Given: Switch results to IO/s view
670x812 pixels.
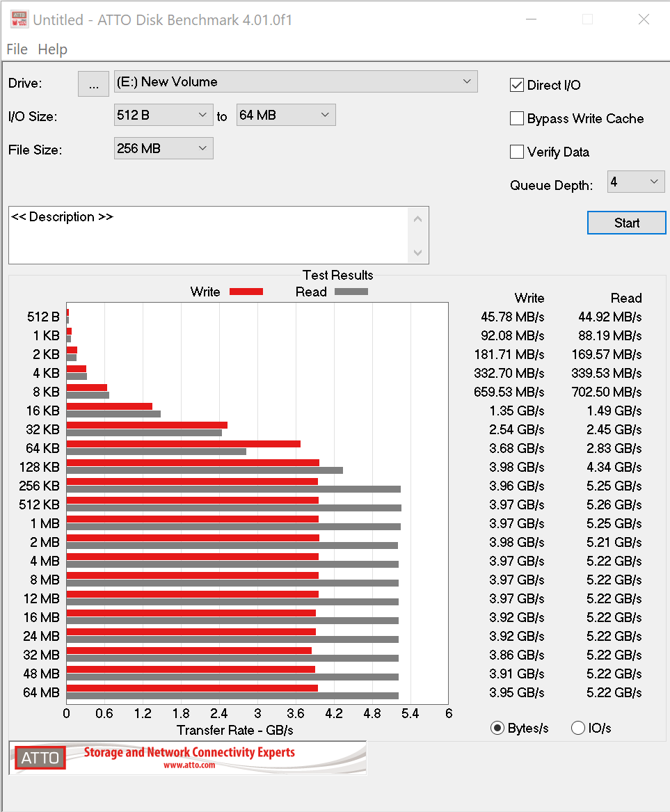Looking at the screenshot, I should pos(577,728).
